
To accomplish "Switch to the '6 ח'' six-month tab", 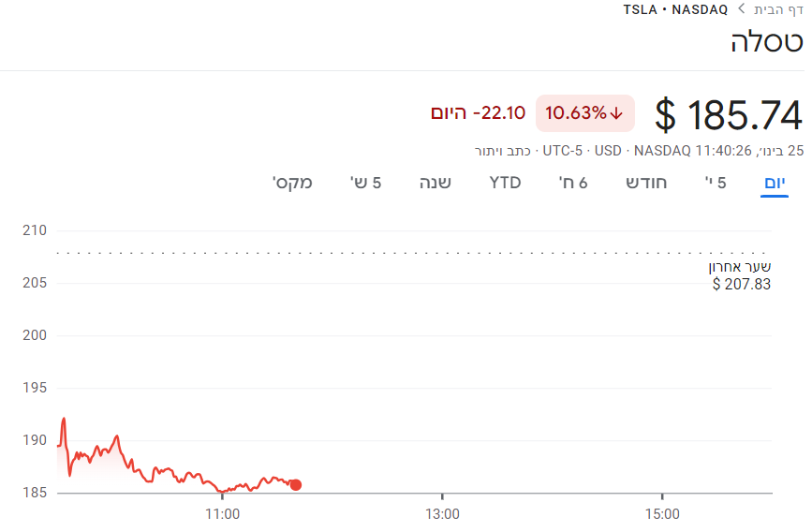I will 573,182.
